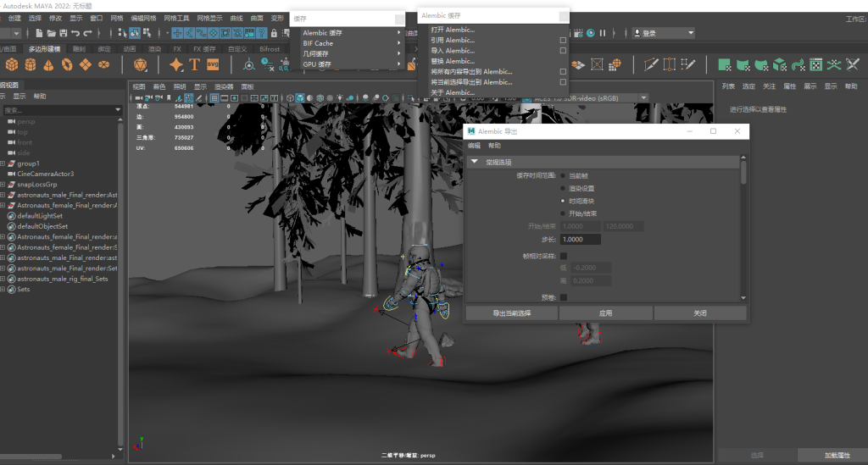This screenshot has height=465, width=868.
Task: Click the Undo arrow icon
Action: tap(75, 33)
